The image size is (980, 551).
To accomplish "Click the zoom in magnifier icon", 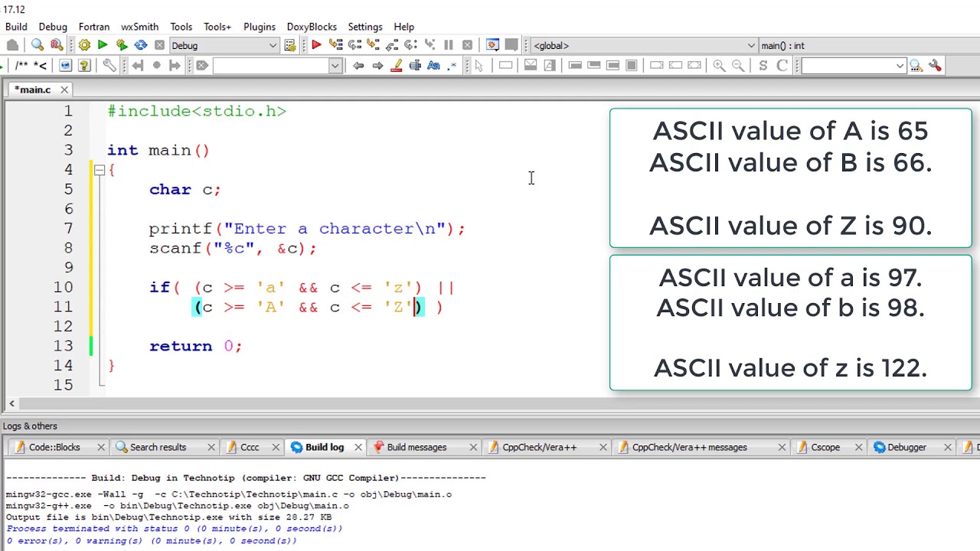I will [x=719, y=66].
